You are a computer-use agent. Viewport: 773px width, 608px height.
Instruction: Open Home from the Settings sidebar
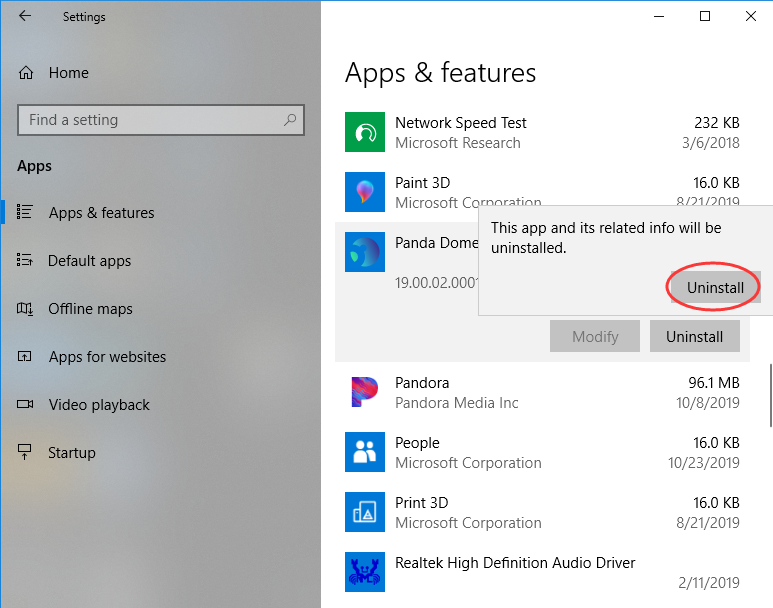coord(69,73)
